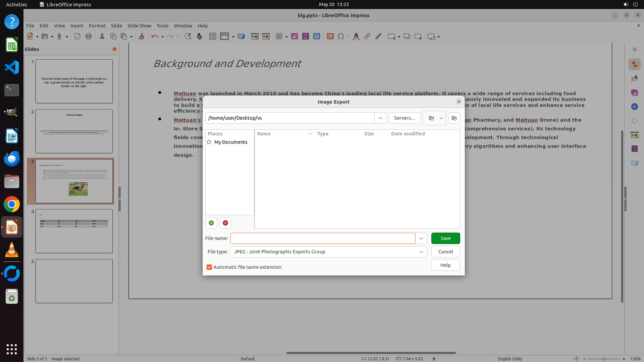Toggle Automatic file name extension checkbox
Viewport: 644px width, 362px height.
(x=209, y=267)
